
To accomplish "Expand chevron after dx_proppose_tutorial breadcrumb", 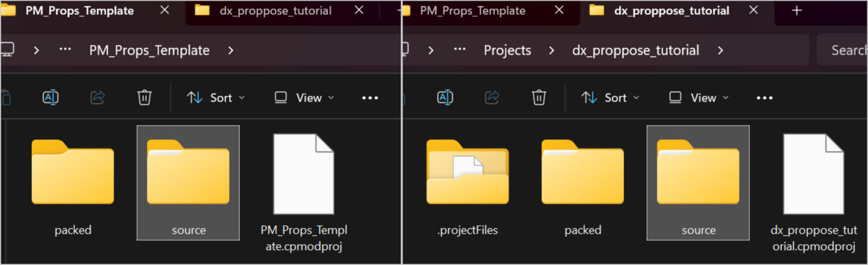I will click(721, 50).
